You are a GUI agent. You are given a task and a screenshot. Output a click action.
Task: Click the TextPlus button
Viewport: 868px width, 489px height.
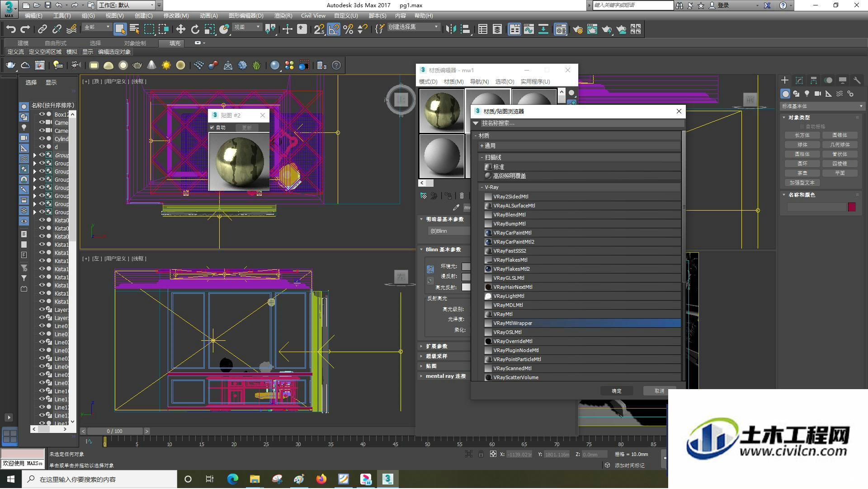(x=802, y=183)
